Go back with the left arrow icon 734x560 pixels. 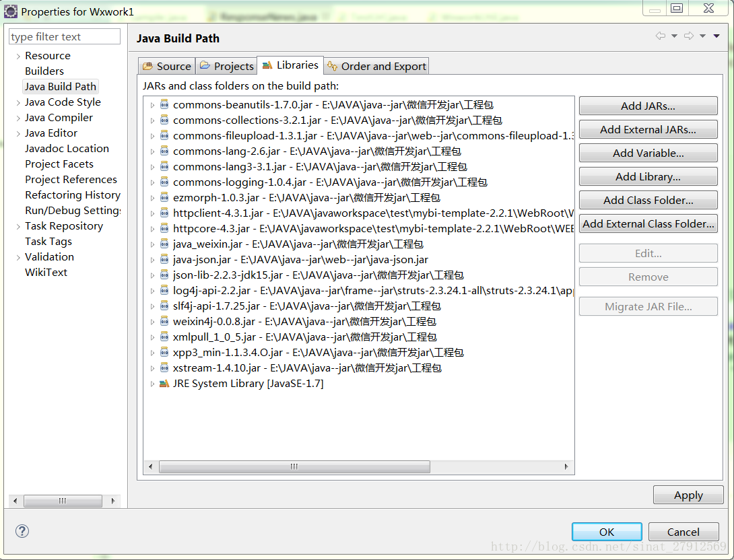coord(661,36)
